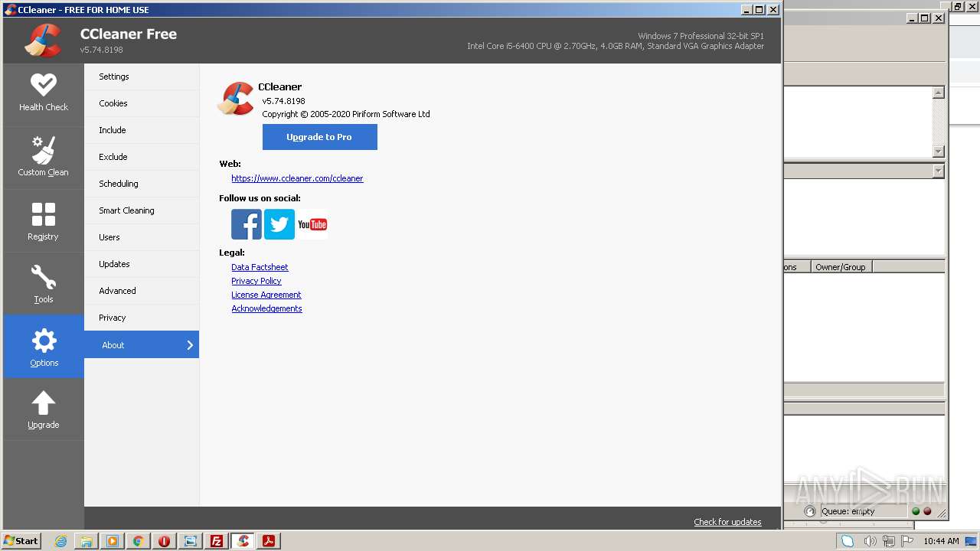Open the Include options page
Image resolution: width=980 pixels, height=551 pixels.
(142, 130)
